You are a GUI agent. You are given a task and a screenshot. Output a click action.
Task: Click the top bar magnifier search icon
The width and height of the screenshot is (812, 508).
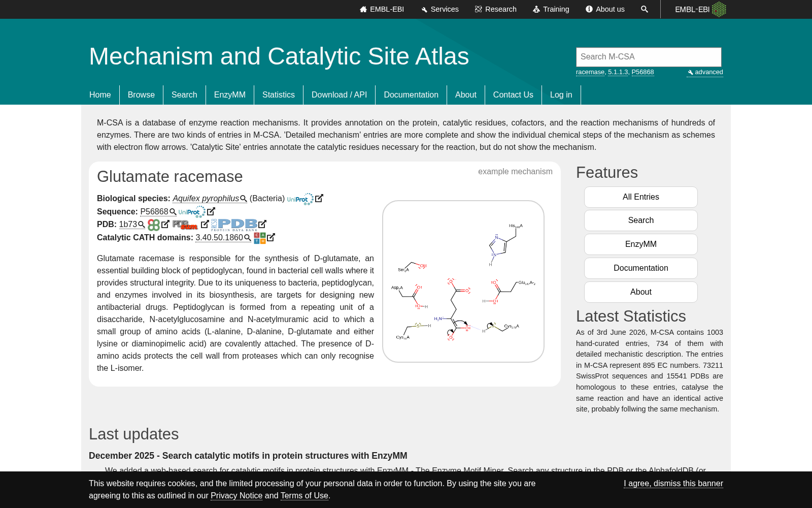click(645, 9)
